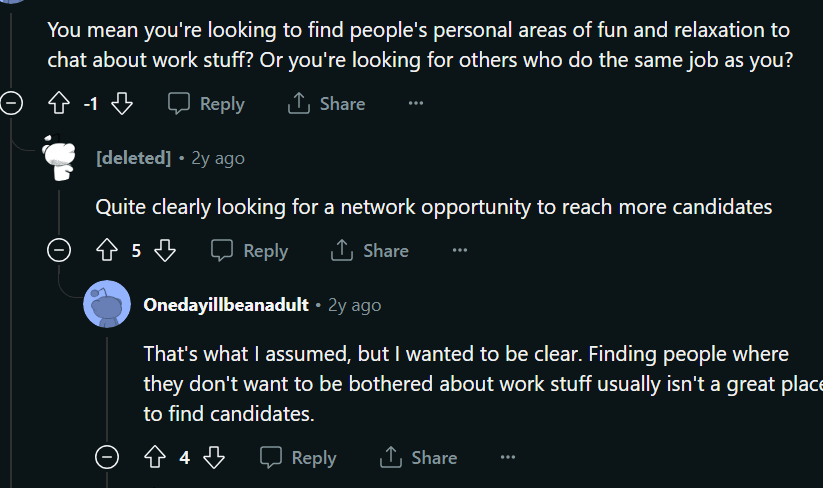823x488 pixels.
Task: Upvote the top comment with -1 score
Action: (x=58, y=103)
